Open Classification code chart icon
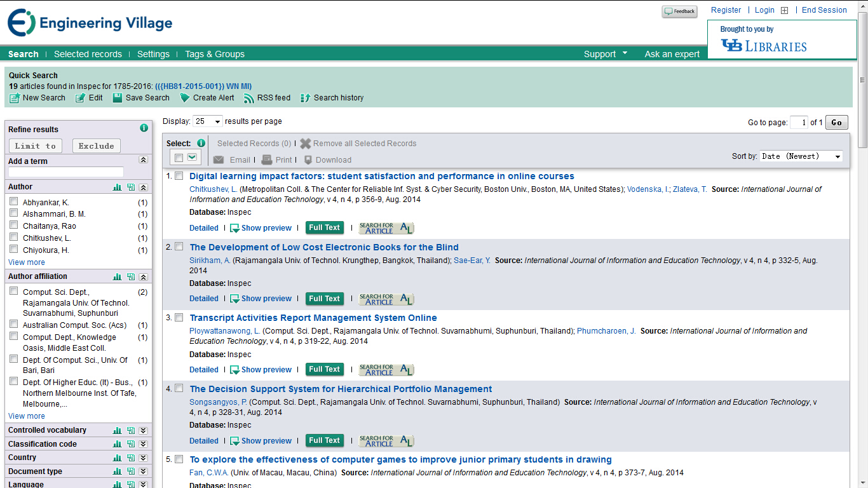This screenshot has width=868, height=488. point(117,444)
